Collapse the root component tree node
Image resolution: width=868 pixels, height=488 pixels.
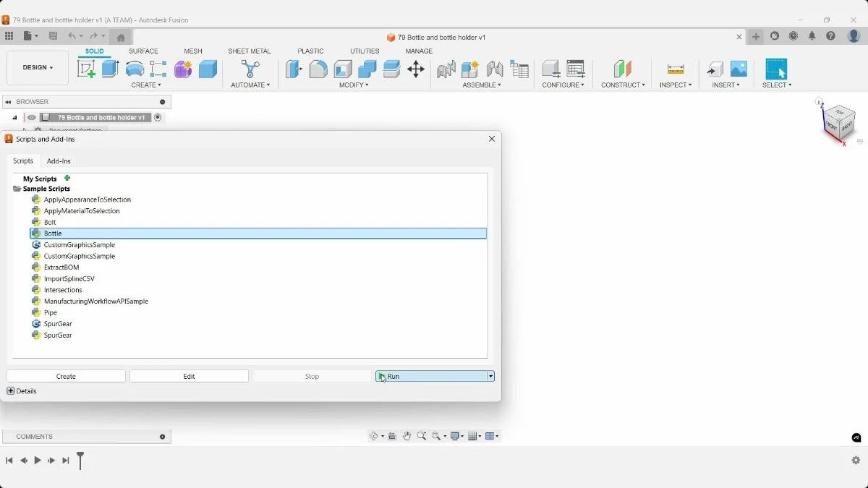pos(14,117)
